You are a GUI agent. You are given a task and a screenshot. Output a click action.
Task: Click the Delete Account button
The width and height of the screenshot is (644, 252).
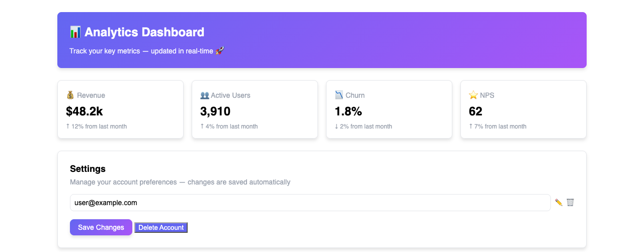[x=161, y=228]
